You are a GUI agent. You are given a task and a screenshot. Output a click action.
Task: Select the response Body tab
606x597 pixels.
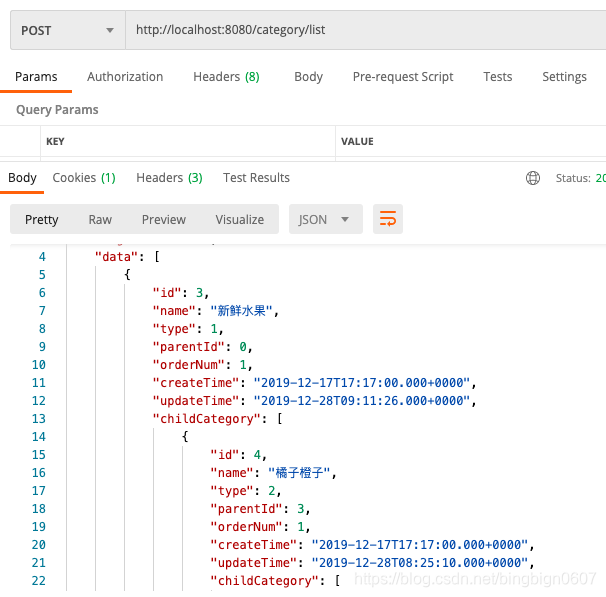22,178
